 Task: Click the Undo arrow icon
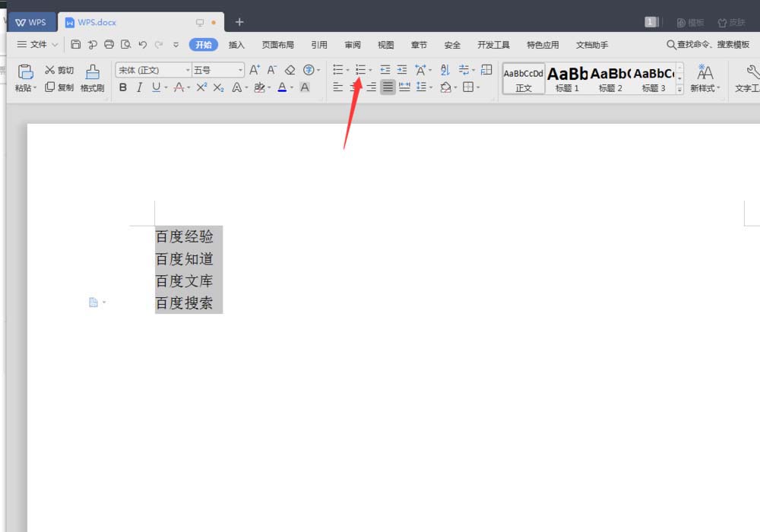143,45
